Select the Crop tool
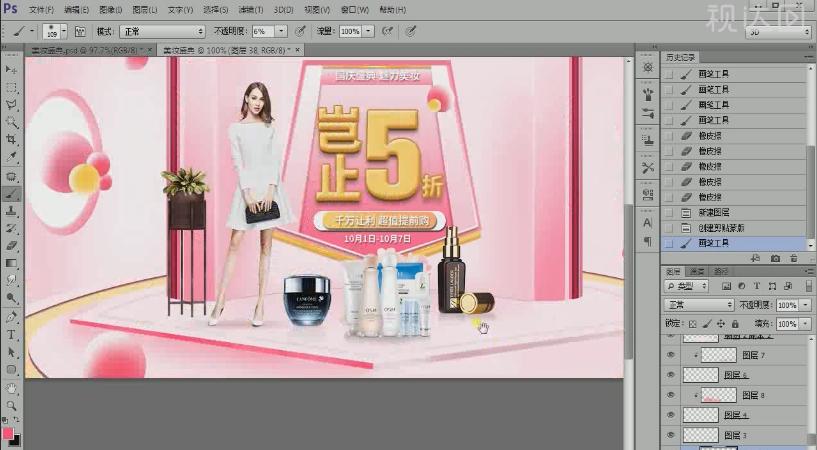817x450 pixels. pos(11,140)
